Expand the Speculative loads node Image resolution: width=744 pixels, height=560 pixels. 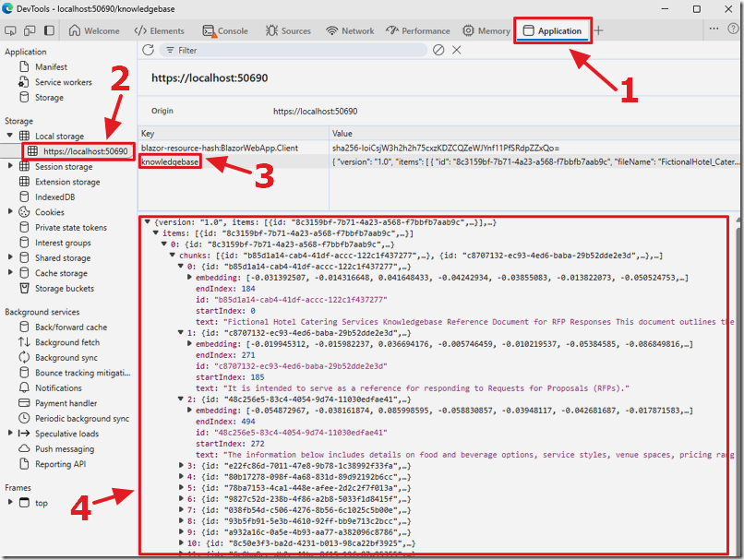10,433
